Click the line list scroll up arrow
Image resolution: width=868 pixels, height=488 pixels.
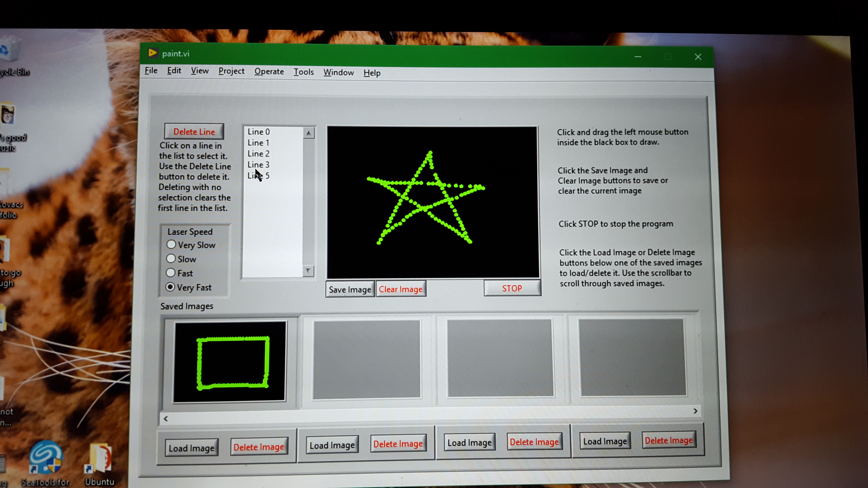click(x=308, y=133)
